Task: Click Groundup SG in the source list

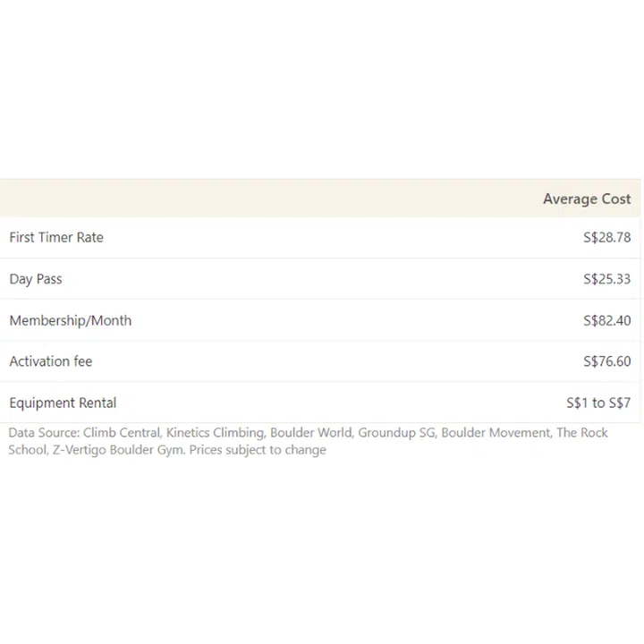Action: [396, 433]
